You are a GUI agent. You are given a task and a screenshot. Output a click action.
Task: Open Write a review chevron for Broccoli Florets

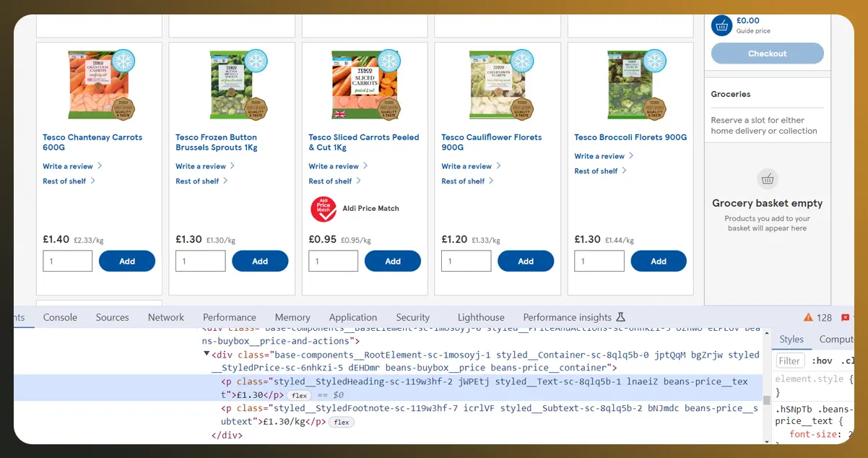[x=631, y=155]
